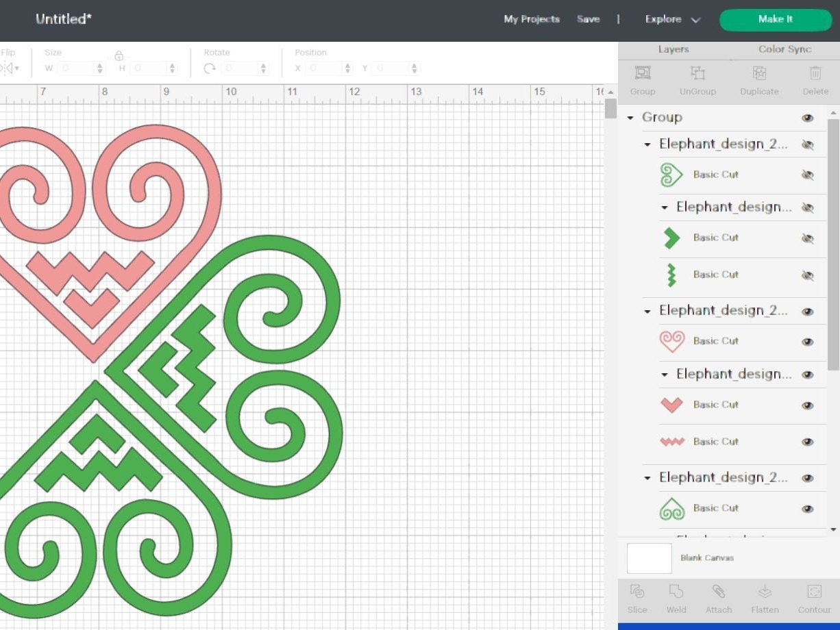This screenshot has height=630, width=840.
Task: Select the Slice tool
Action: (x=637, y=598)
